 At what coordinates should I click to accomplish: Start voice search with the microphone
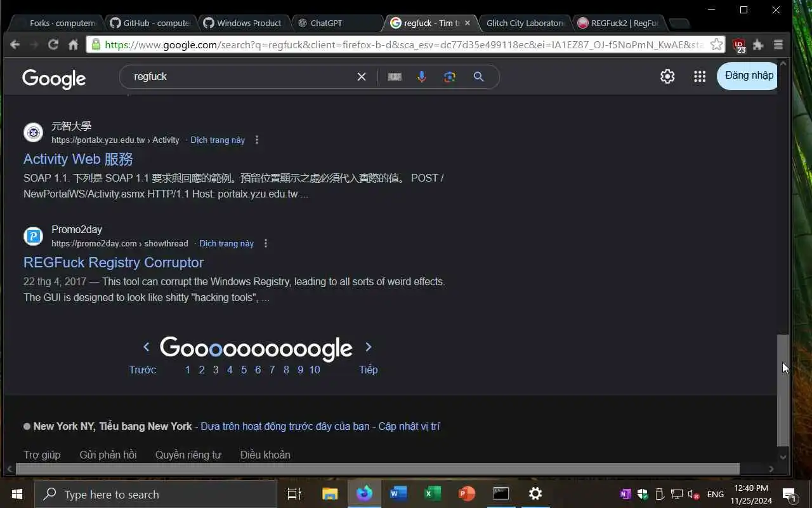point(422,77)
